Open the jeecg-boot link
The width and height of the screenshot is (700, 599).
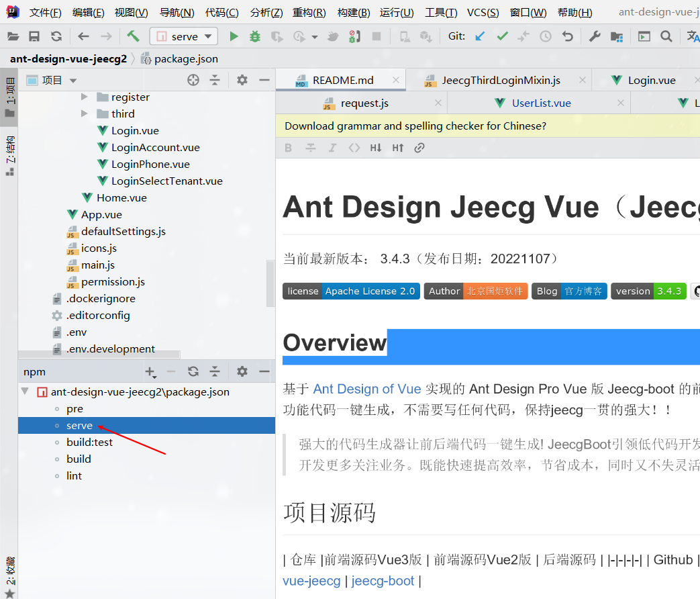click(383, 581)
